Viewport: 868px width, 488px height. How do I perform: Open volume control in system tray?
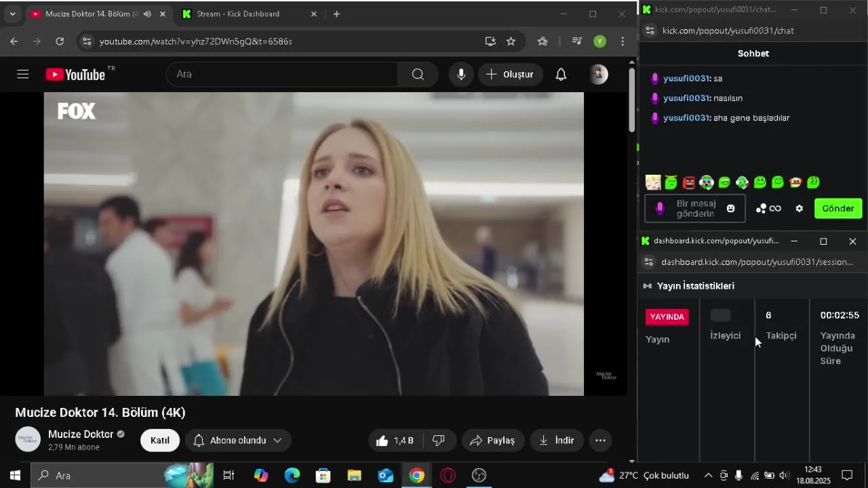pos(785,476)
